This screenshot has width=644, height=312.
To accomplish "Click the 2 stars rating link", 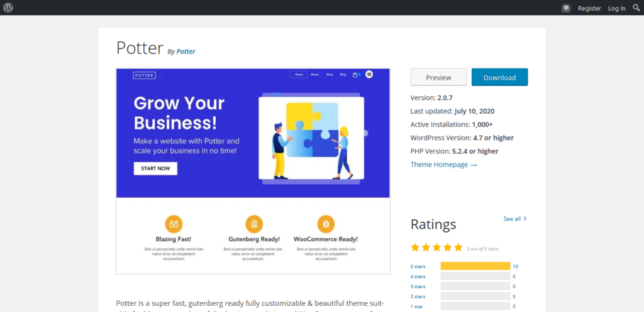I will pos(418,296).
